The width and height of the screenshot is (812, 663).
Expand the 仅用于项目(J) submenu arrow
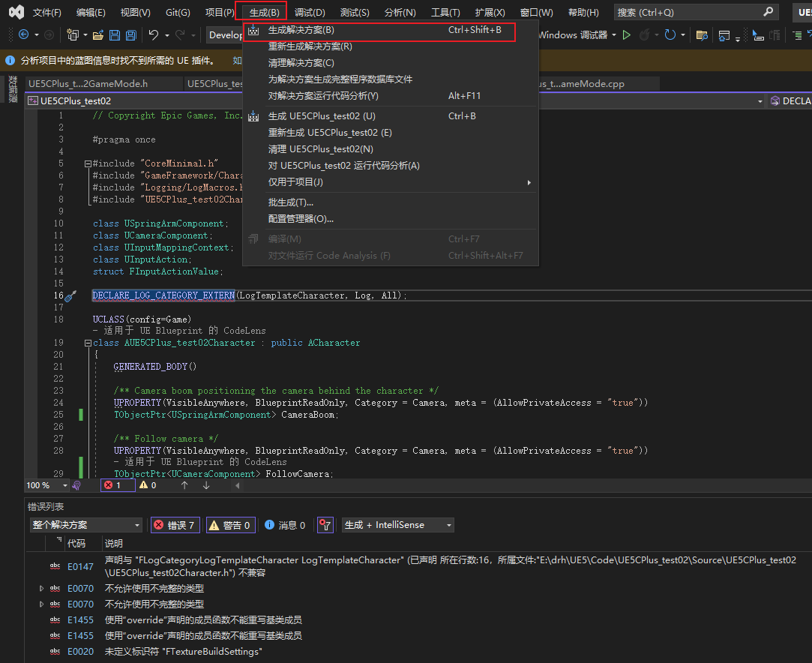[x=529, y=182]
